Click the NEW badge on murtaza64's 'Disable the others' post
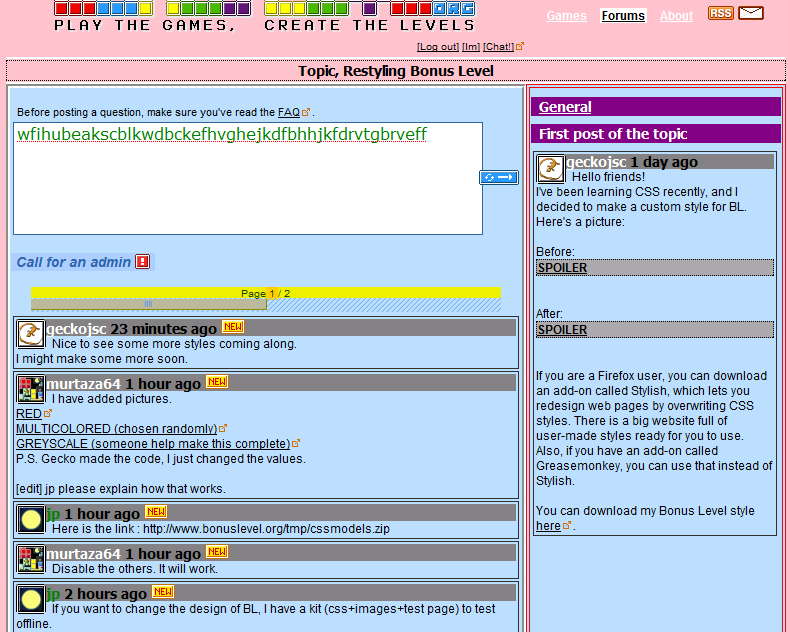The height and width of the screenshot is (632, 788). (x=217, y=552)
